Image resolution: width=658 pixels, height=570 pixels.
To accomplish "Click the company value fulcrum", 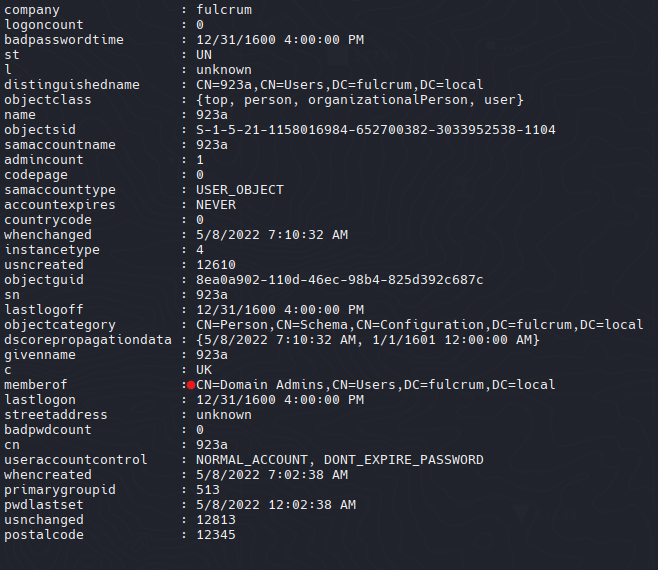I will 224,10.
